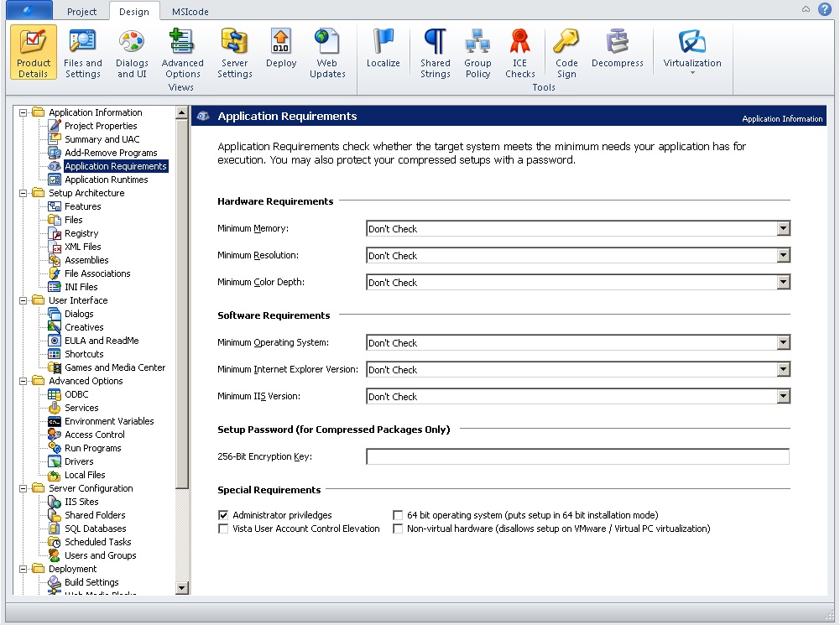Viewport: 840px width, 625px height.
Task: Open the Shared Strings tool
Action: tap(435, 53)
